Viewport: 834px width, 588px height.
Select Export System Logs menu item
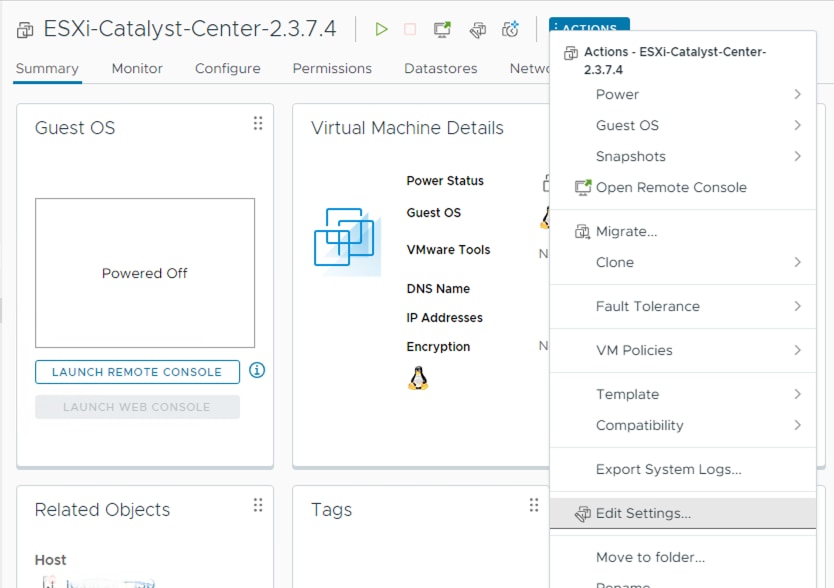click(x=683, y=469)
